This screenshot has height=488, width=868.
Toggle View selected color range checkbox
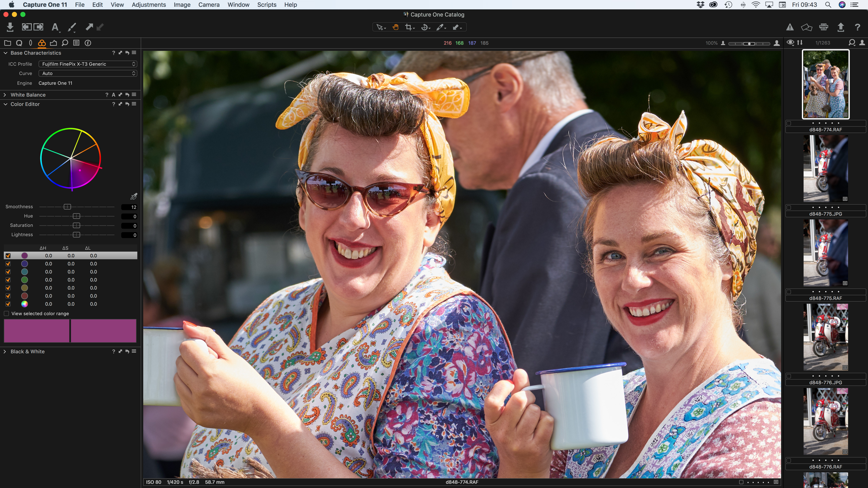7,313
